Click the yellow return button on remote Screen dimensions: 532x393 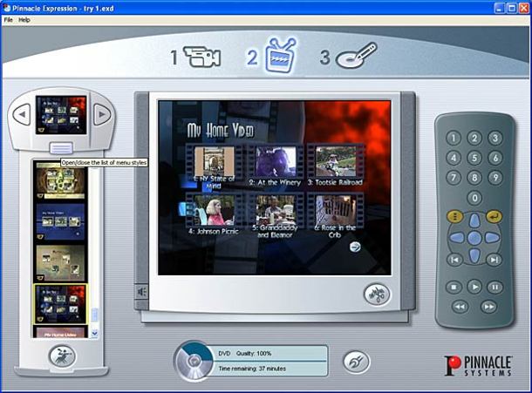494,216
